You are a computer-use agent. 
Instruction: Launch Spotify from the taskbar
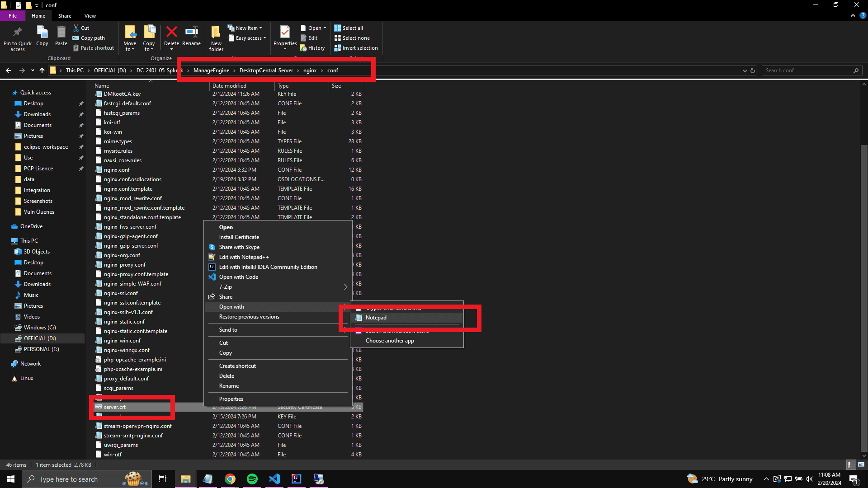coord(252,479)
